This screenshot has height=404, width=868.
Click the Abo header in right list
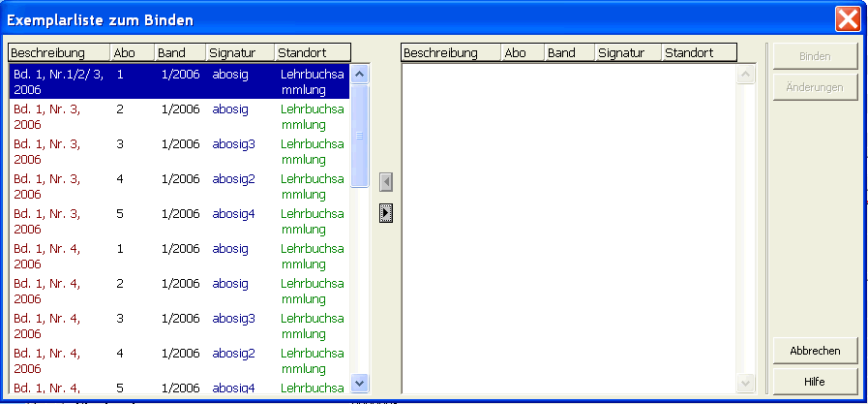[524, 52]
